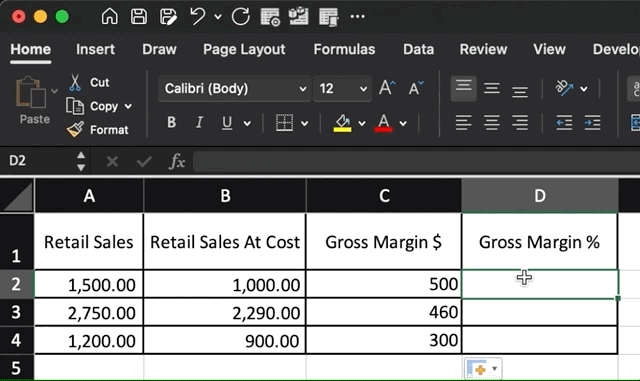Open the Font Color dropdown arrow

[x=403, y=123]
